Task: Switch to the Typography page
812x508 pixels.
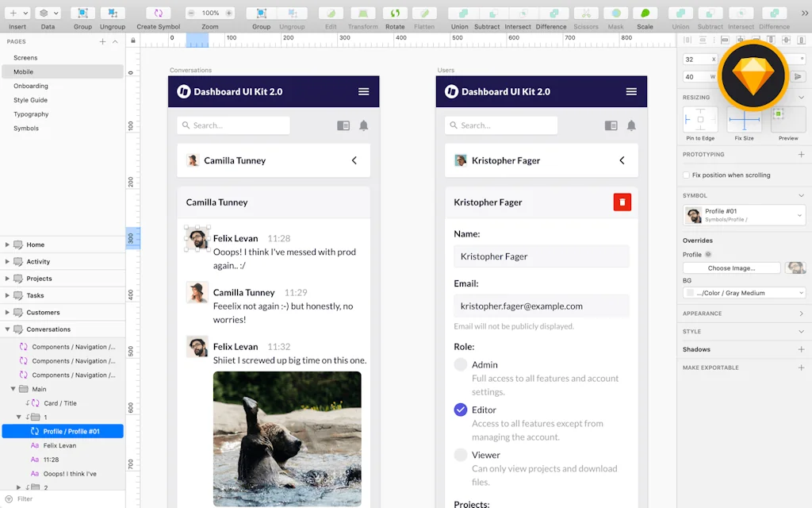Action: pos(31,114)
